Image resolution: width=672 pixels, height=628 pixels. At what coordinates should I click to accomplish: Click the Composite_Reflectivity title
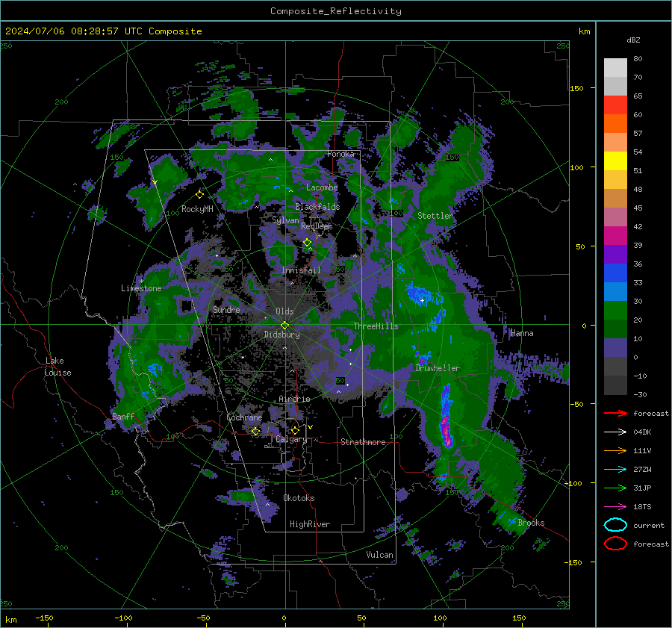(x=336, y=11)
